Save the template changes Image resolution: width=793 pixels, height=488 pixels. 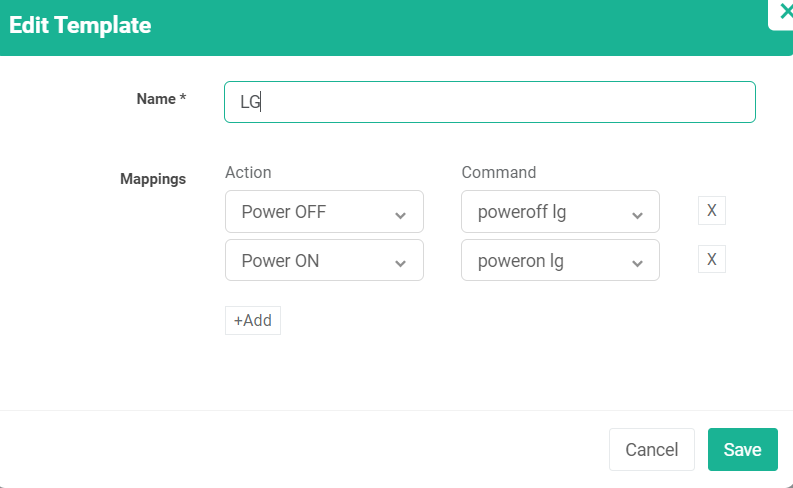(x=742, y=450)
